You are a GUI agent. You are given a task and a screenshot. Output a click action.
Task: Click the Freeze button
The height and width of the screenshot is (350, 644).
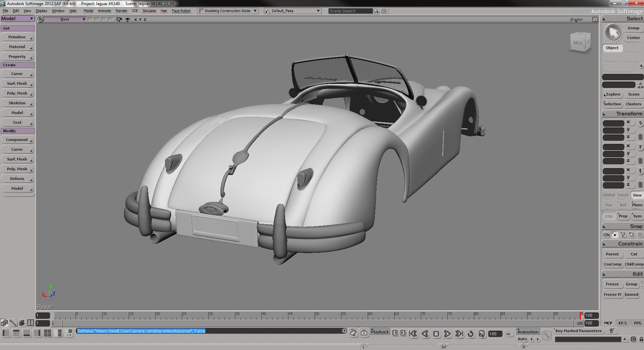pyautogui.click(x=612, y=284)
